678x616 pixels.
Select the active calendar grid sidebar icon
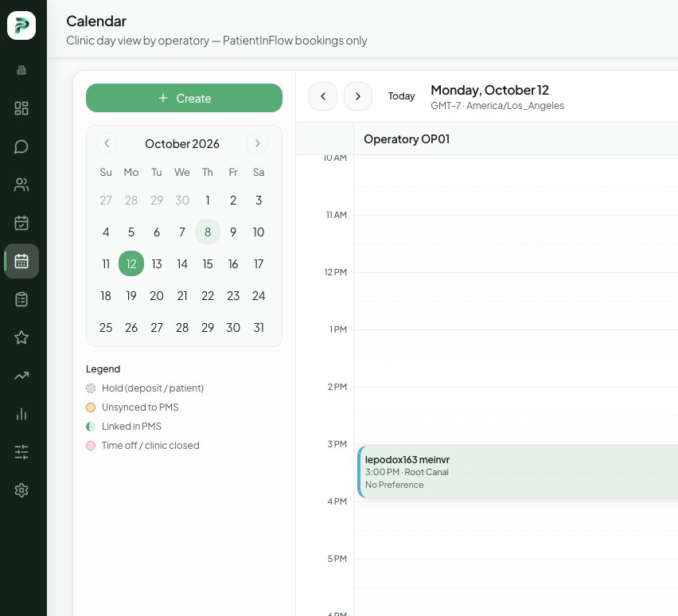point(21,261)
